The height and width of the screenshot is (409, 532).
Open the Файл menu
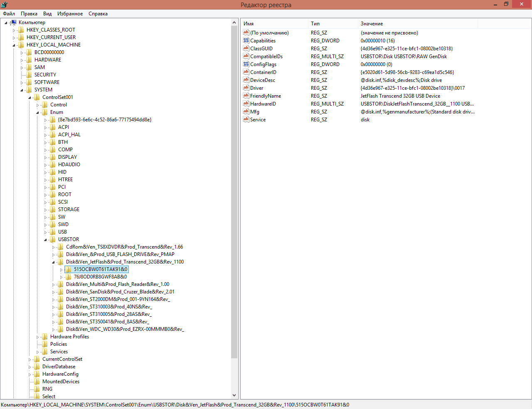click(x=9, y=14)
